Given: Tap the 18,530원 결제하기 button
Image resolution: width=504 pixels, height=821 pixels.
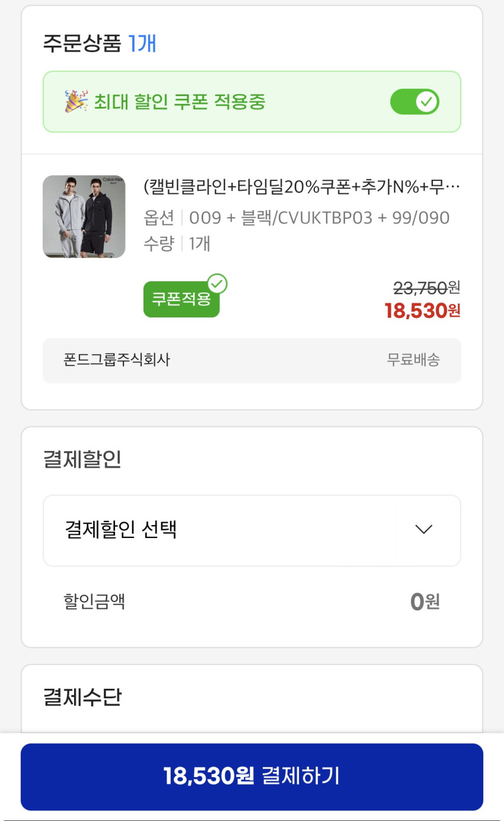Looking at the screenshot, I should point(251,777).
